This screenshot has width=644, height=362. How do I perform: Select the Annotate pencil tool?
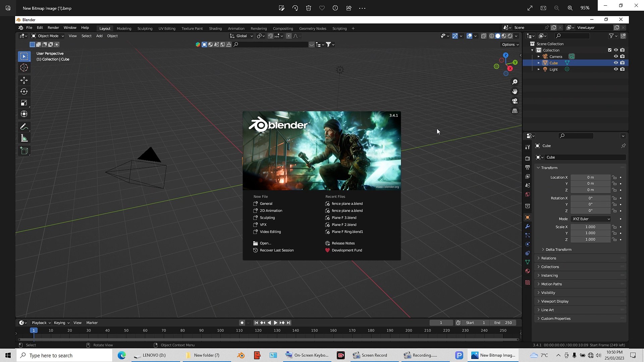tap(24, 127)
